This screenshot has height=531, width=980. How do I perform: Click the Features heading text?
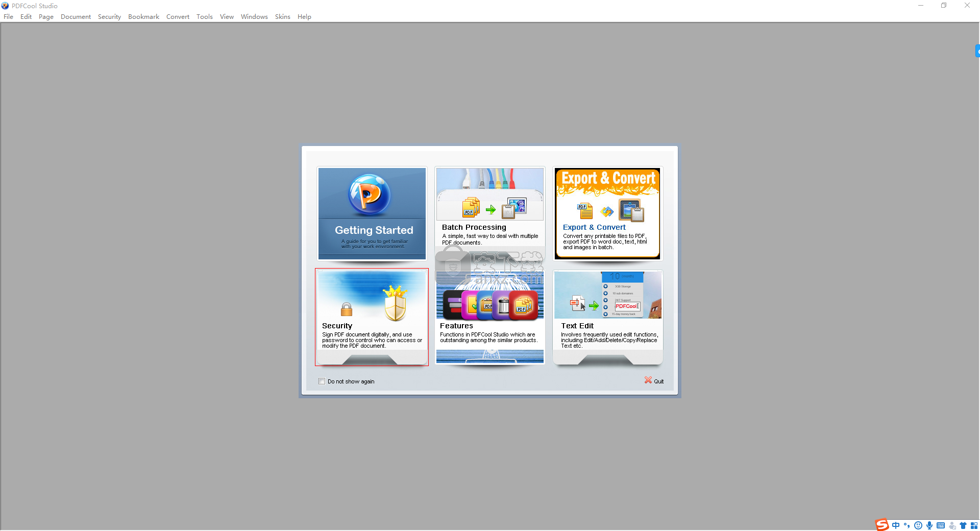tap(456, 326)
